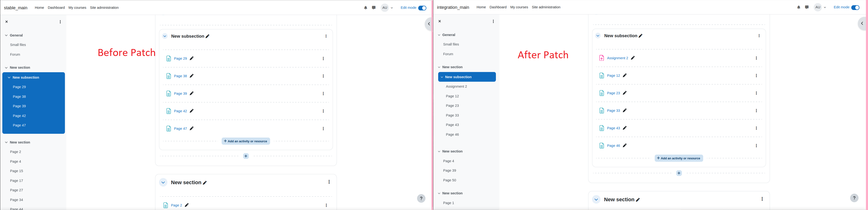Click help question mark button in stable_main

click(421, 199)
